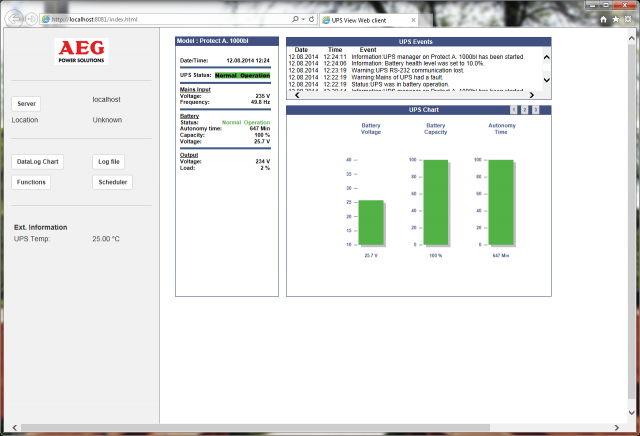Switch to UPS Chart page 1

514,110
